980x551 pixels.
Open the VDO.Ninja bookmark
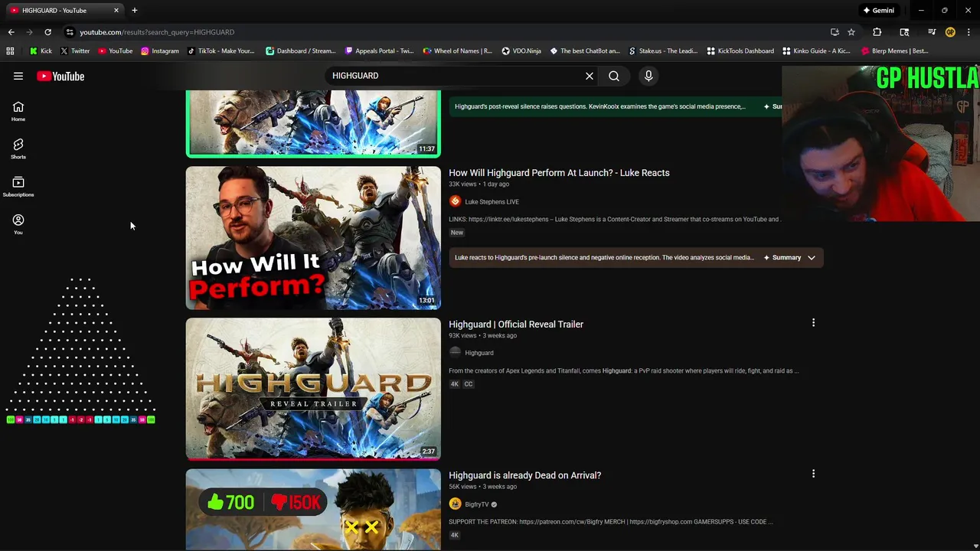coord(521,51)
